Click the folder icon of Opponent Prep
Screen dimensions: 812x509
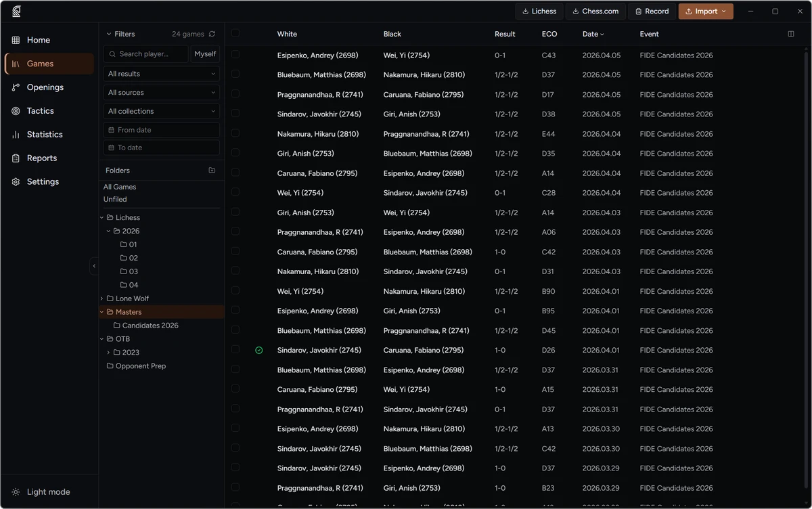pos(110,366)
